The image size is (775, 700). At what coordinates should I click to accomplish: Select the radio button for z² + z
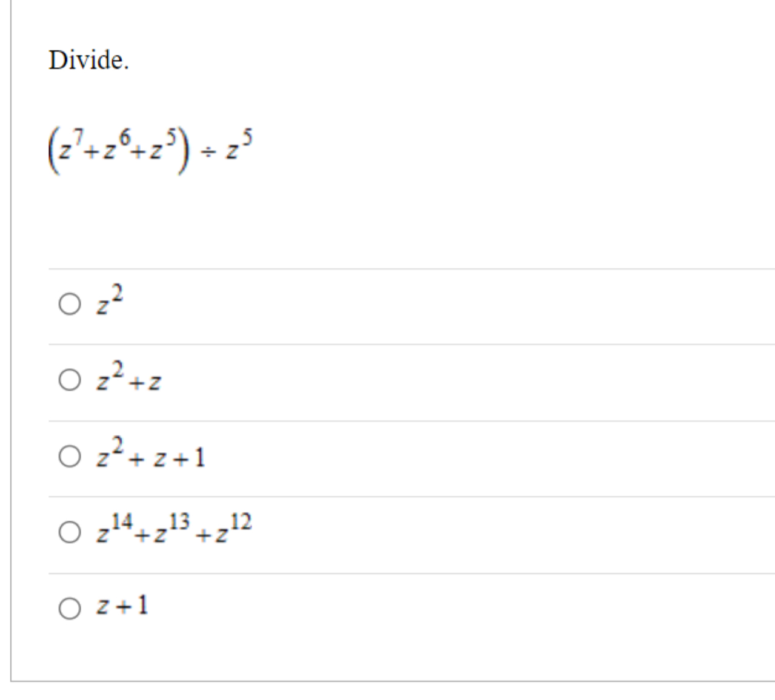point(68,380)
